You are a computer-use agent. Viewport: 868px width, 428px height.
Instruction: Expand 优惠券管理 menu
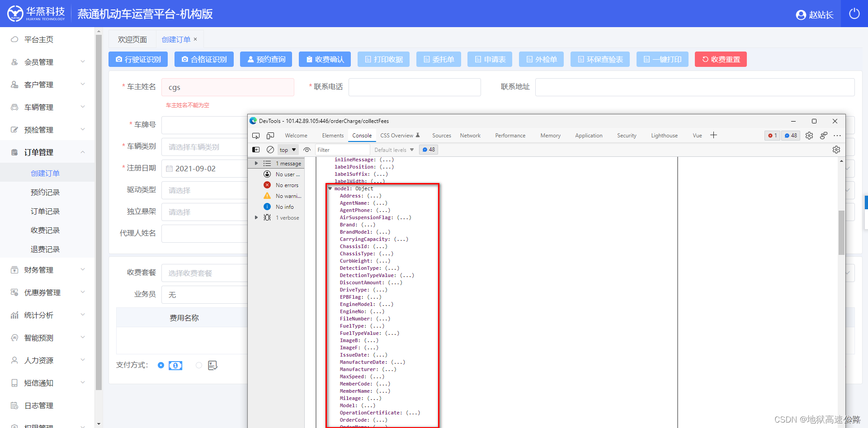47,292
